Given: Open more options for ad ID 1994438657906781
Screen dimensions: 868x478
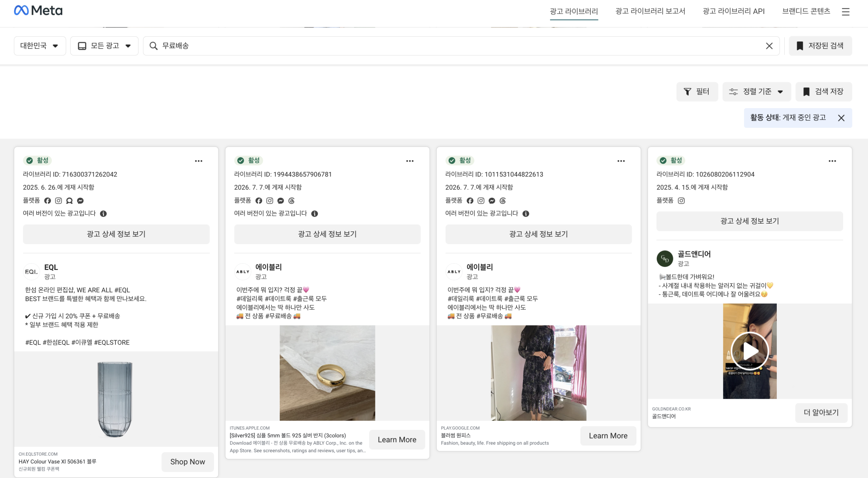Looking at the screenshot, I should pyautogui.click(x=410, y=161).
